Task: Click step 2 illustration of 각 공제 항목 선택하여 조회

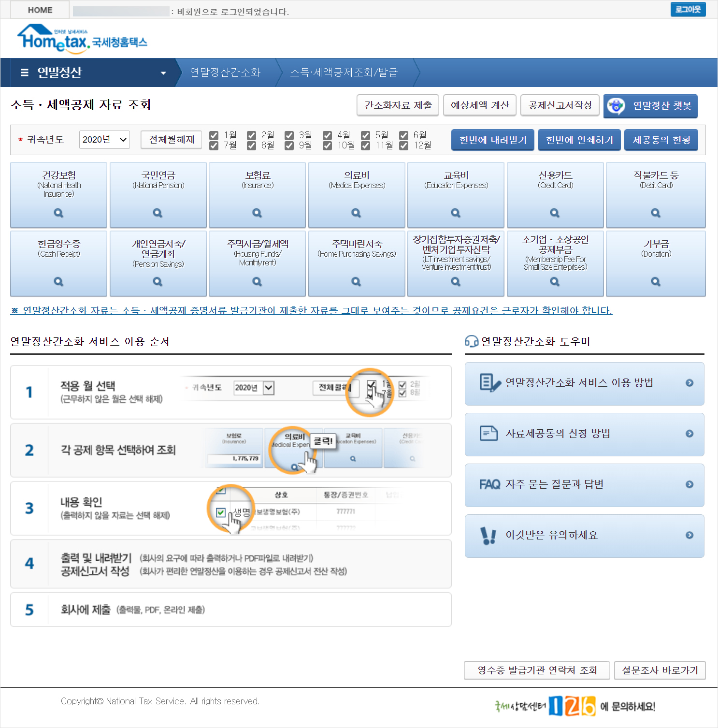Action: pos(314,450)
